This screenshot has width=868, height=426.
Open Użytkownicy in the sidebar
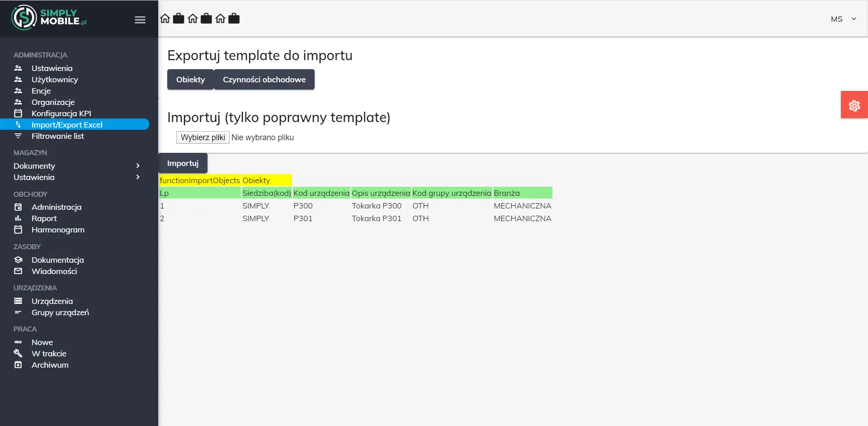[55, 80]
